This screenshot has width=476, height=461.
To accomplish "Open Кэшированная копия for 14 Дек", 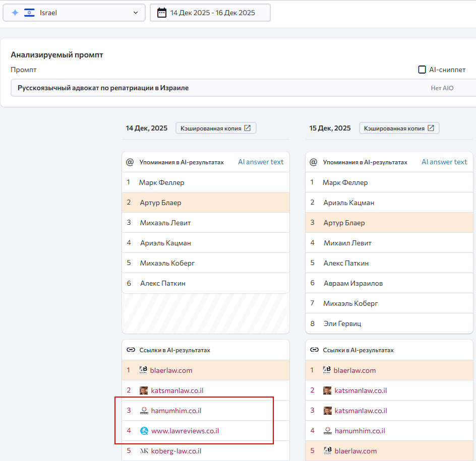I will (216, 127).
